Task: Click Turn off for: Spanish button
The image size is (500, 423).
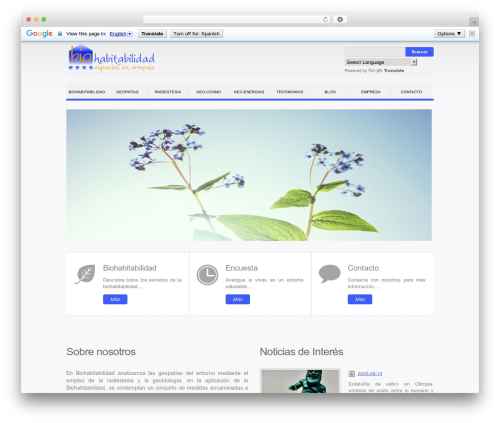Action: point(196,34)
